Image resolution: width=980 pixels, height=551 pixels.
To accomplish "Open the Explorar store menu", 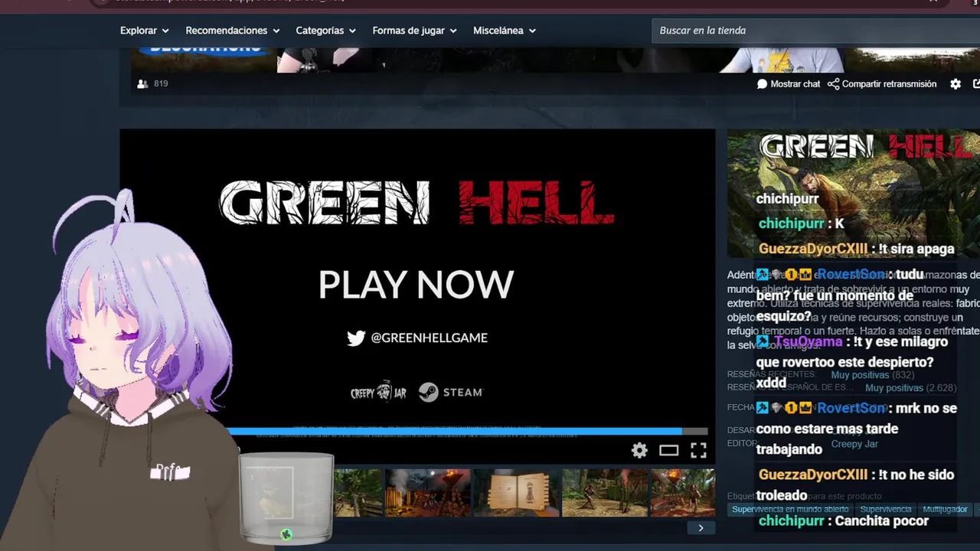I will [x=144, y=31].
